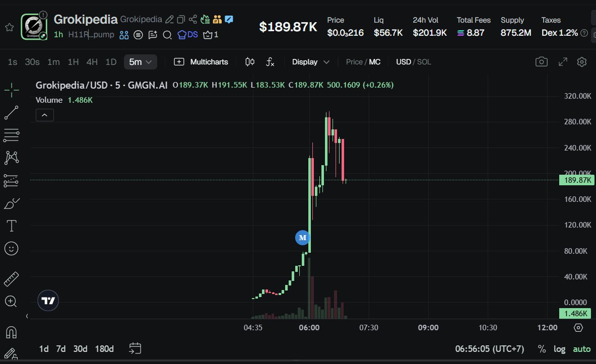This screenshot has height=364, width=596.
Task: Set chart range to 7d
Action: 61,349
